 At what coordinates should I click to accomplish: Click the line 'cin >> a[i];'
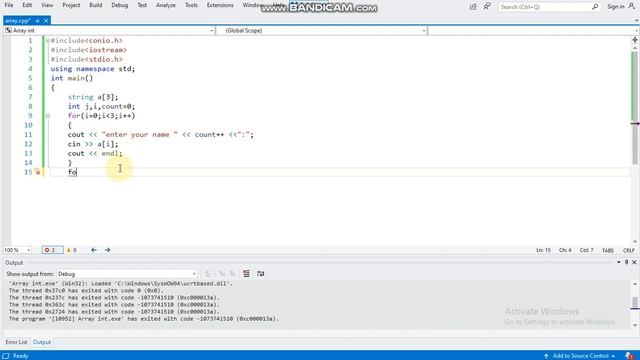(93, 144)
